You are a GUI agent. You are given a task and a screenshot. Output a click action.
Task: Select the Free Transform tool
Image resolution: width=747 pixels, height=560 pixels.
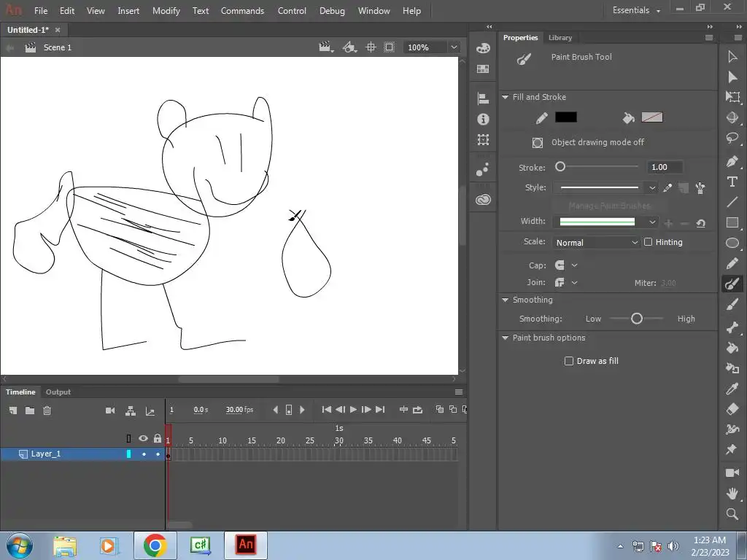(732, 97)
